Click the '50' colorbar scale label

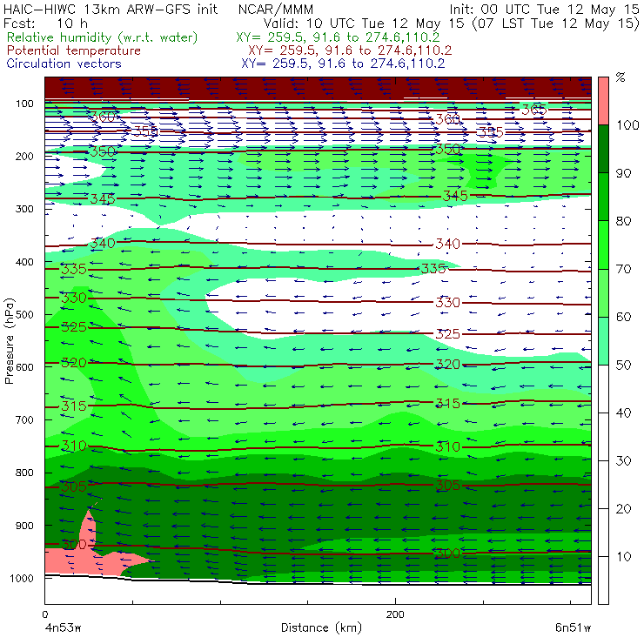pyautogui.click(x=623, y=365)
